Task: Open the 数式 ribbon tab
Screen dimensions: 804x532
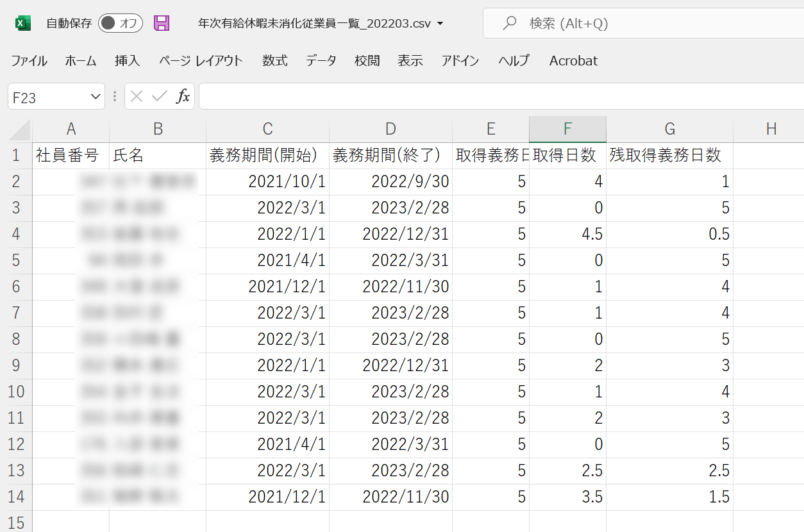Action: pyautogui.click(x=274, y=61)
